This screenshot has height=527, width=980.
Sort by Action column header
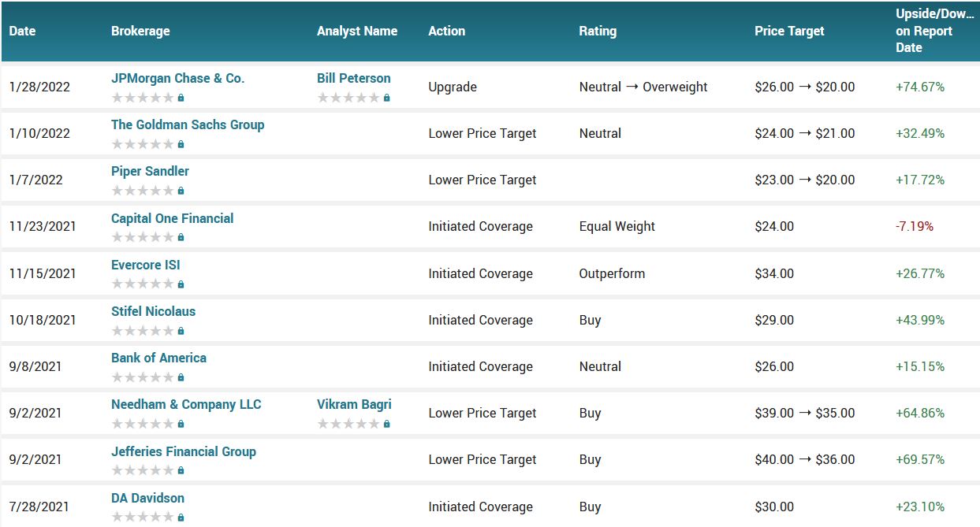click(x=447, y=32)
